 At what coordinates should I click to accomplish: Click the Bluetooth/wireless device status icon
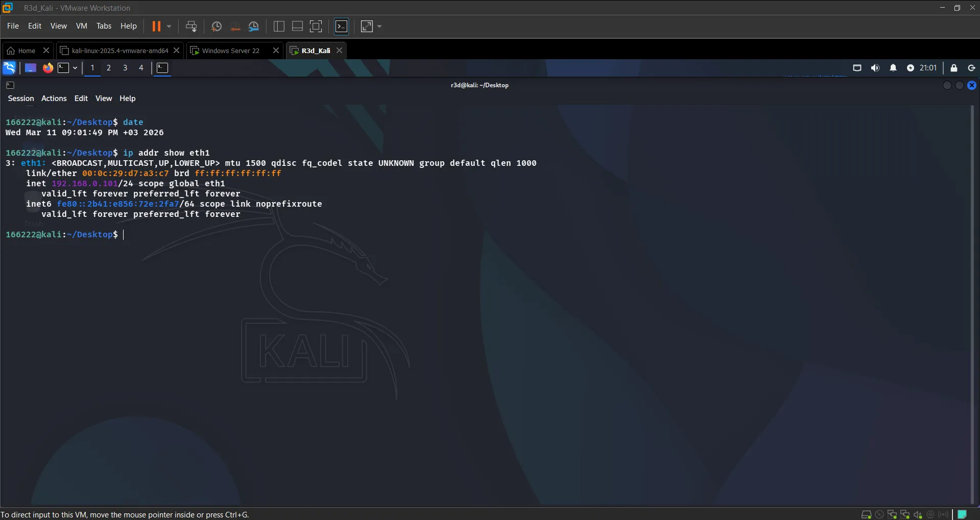(x=943, y=514)
